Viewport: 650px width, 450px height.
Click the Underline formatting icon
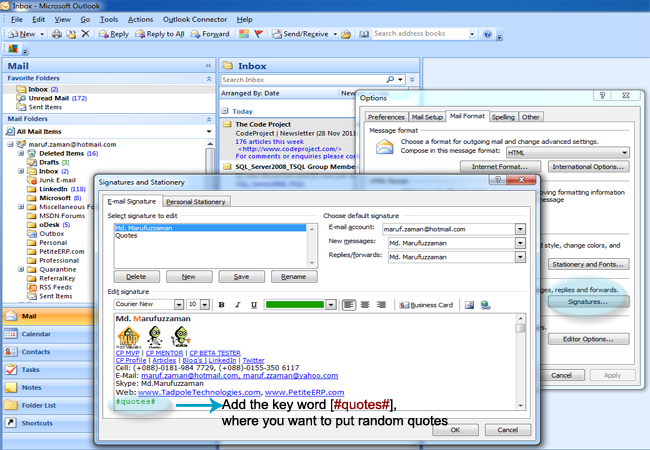(255, 304)
